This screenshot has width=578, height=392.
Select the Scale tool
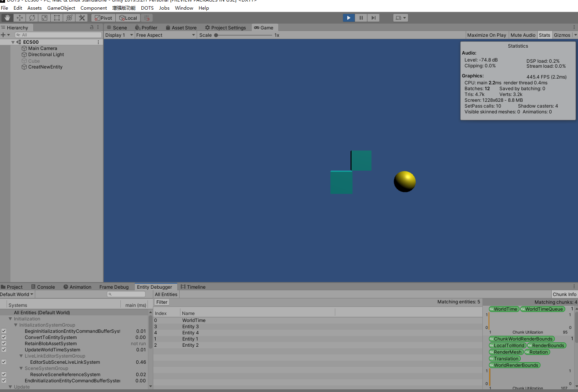[x=44, y=17]
